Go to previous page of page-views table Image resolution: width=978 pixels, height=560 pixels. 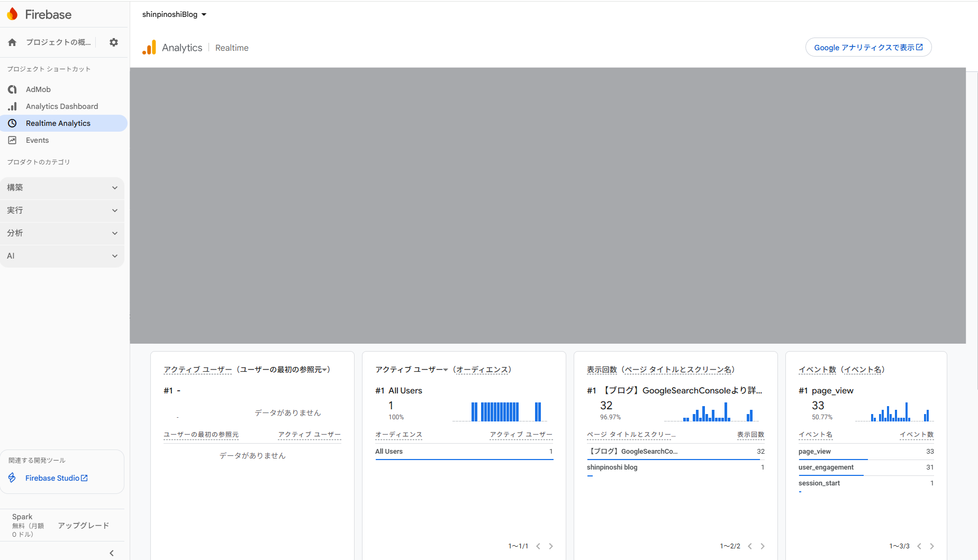[x=750, y=546]
